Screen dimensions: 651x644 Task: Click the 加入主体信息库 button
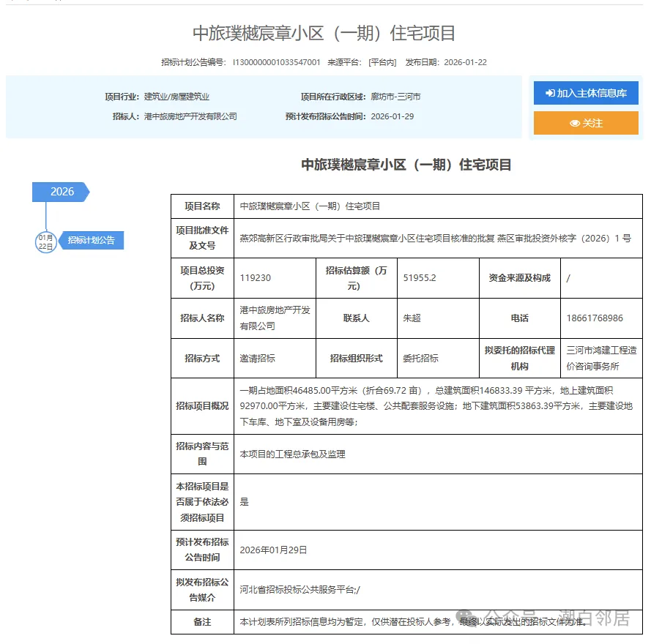(584, 93)
